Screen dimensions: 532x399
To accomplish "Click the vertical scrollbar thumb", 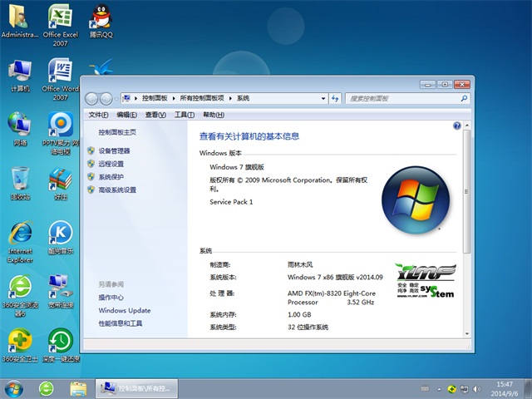I will 467,191.
